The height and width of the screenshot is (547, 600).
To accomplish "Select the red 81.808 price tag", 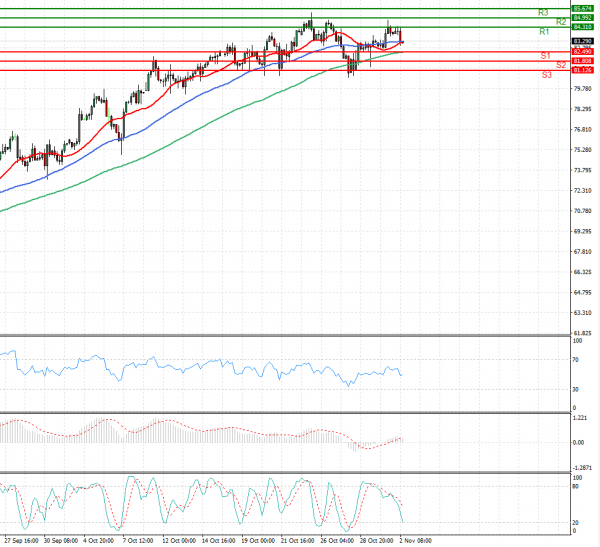I will pyautogui.click(x=582, y=61).
